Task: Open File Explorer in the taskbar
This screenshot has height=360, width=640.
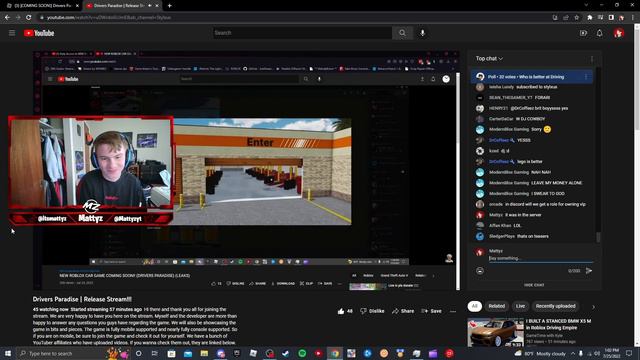Action: 204,353
